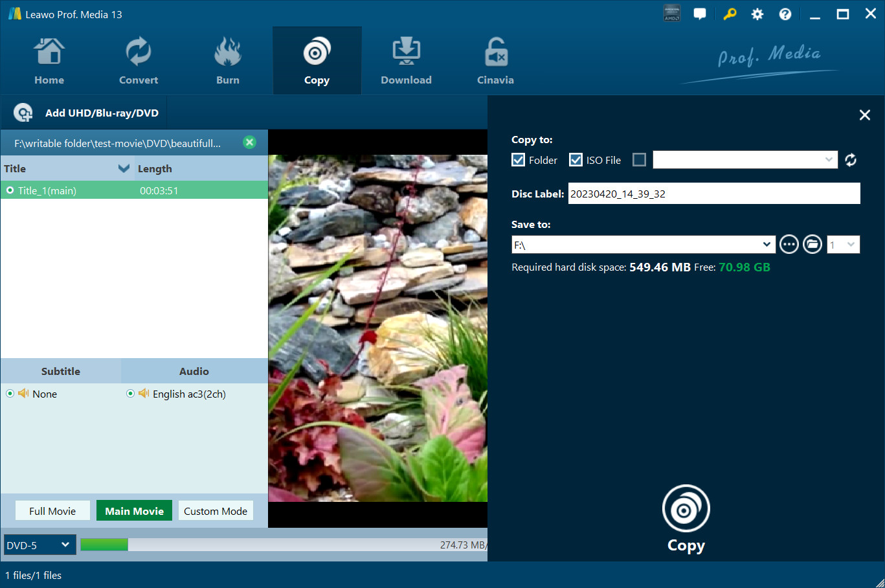Toggle the ISO File checkbox

click(576, 160)
